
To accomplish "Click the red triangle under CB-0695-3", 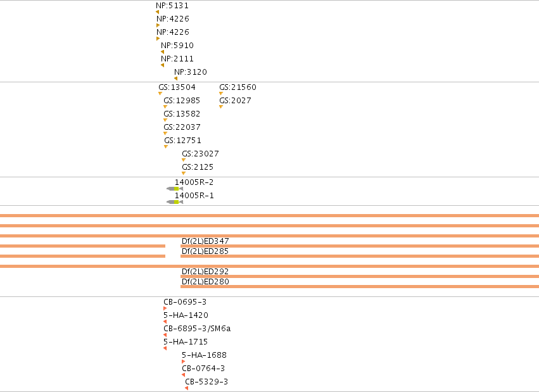I will coord(165,308).
